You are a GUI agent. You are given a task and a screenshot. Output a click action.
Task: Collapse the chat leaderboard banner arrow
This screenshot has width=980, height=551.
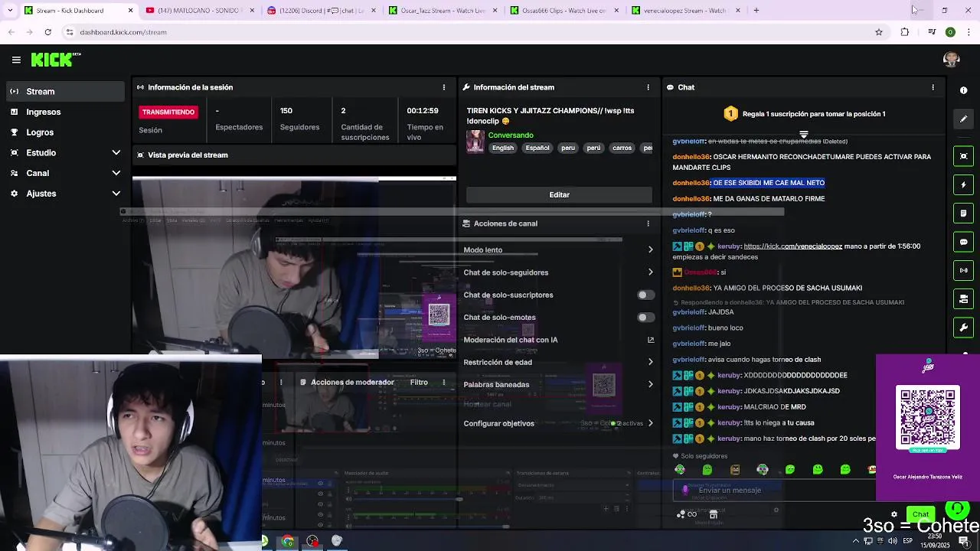804,135
